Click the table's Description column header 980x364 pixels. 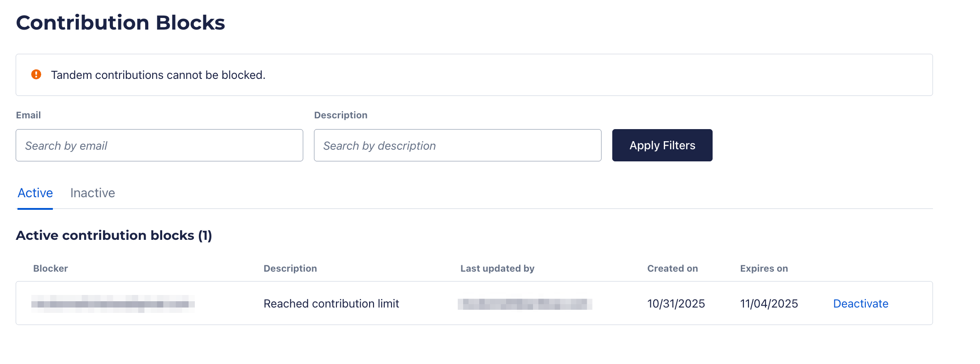[290, 269]
